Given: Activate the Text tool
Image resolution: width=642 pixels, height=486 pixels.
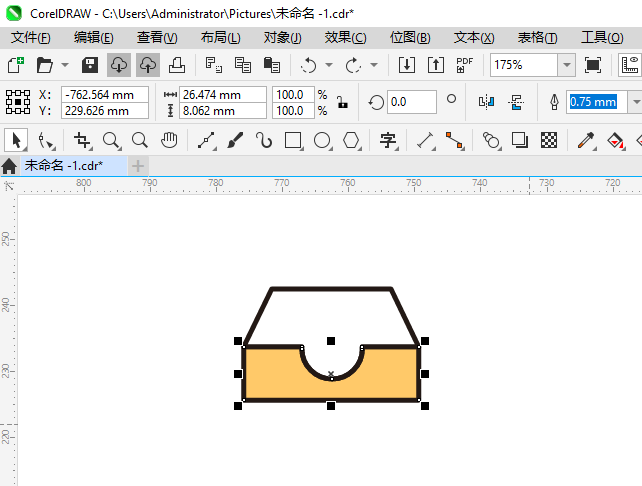Looking at the screenshot, I should (x=388, y=140).
